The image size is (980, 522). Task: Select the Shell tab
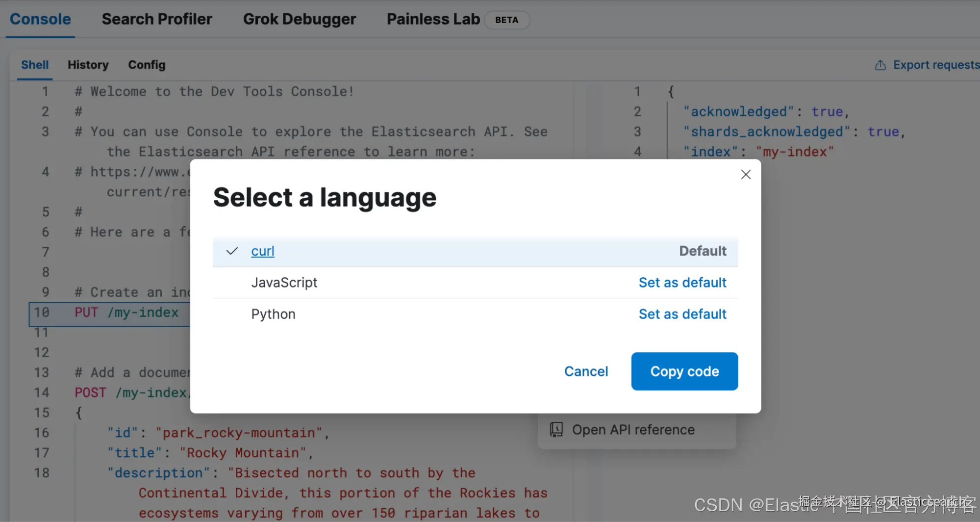(35, 65)
